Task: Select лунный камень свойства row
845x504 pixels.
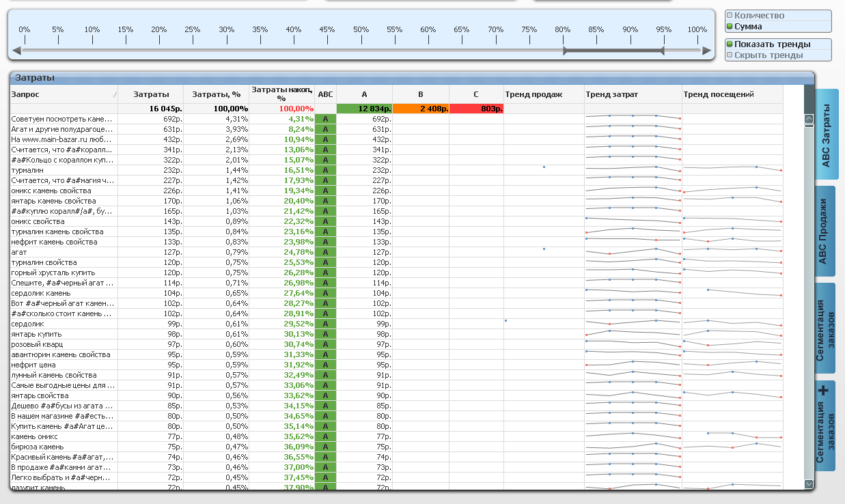Action: pyautogui.click(x=64, y=375)
